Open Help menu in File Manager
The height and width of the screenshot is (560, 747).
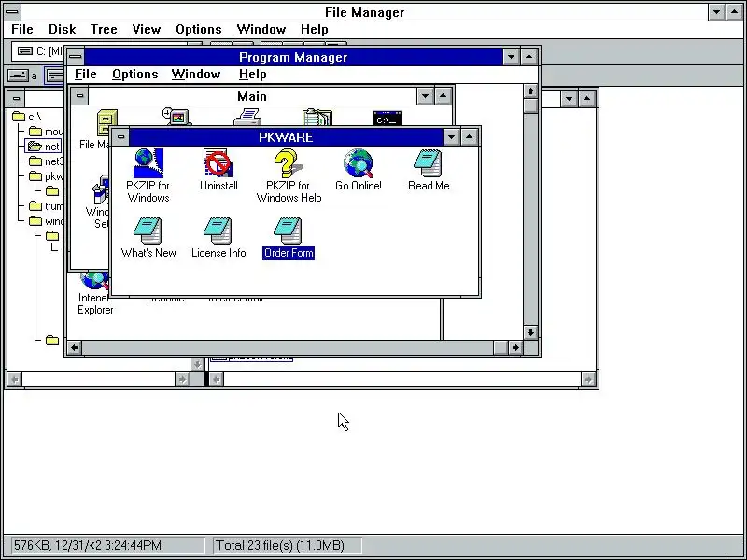314,30
